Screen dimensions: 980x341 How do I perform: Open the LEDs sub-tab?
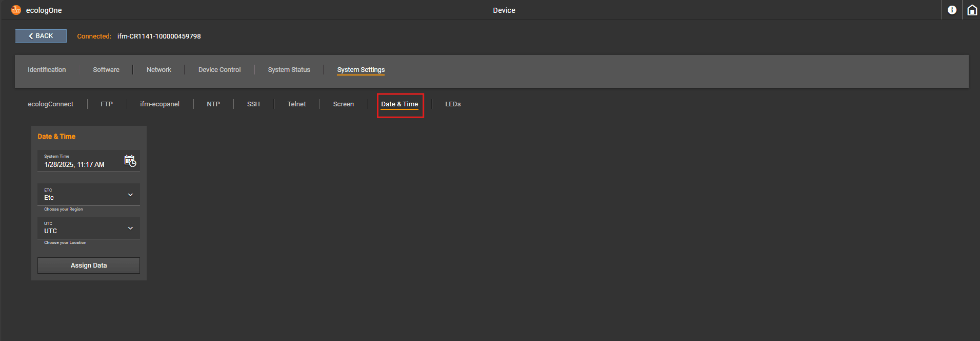(x=453, y=104)
